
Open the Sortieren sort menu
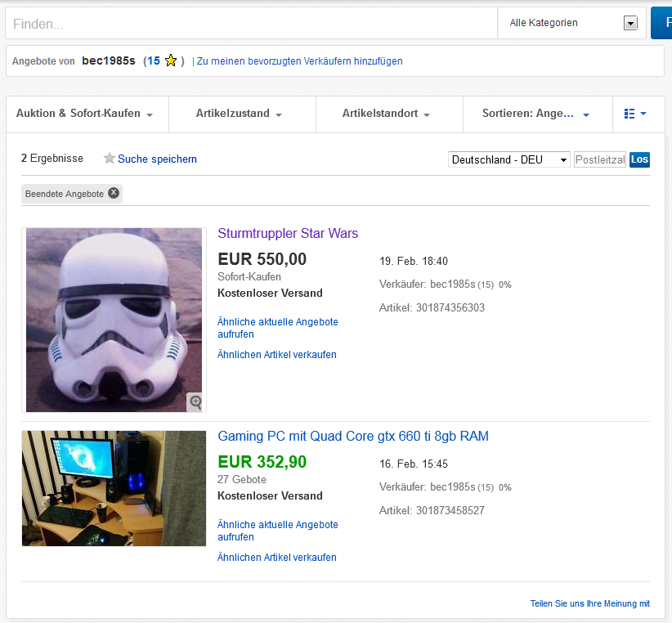click(535, 114)
